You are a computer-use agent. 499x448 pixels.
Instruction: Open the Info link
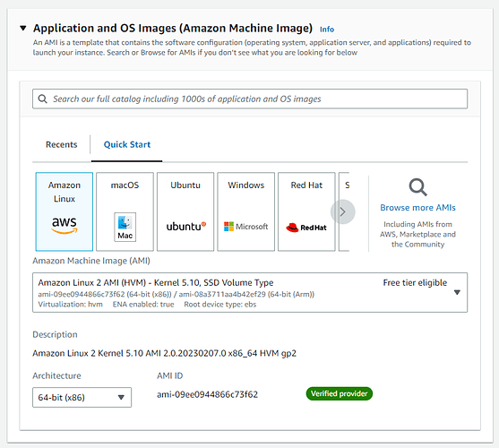coord(327,30)
